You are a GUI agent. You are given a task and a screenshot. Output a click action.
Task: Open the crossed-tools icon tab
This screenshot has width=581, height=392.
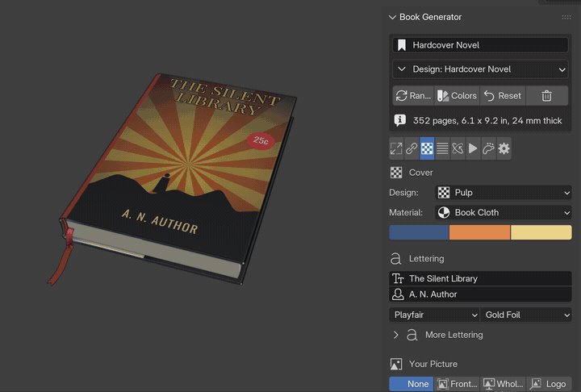tap(458, 148)
